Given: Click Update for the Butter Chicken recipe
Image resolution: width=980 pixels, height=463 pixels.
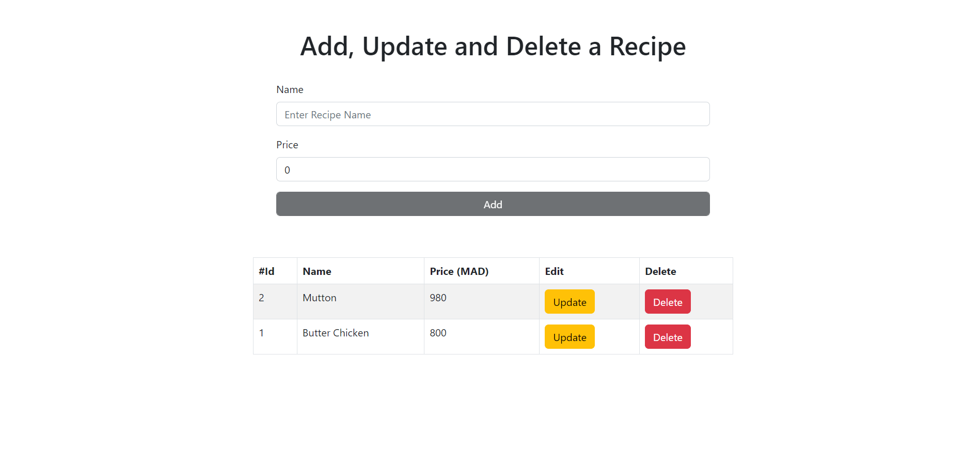Looking at the screenshot, I should pyautogui.click(x=570, y=336).
